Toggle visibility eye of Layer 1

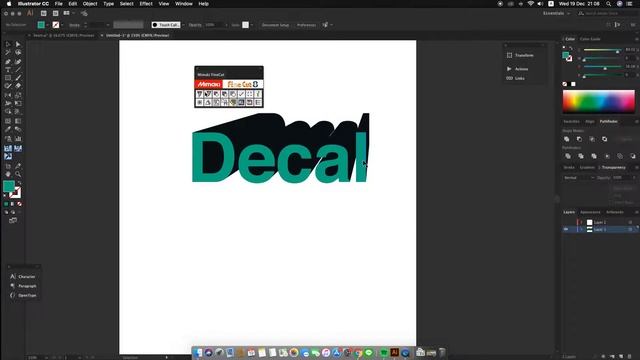pyautogui.click(x=566, y=229)
